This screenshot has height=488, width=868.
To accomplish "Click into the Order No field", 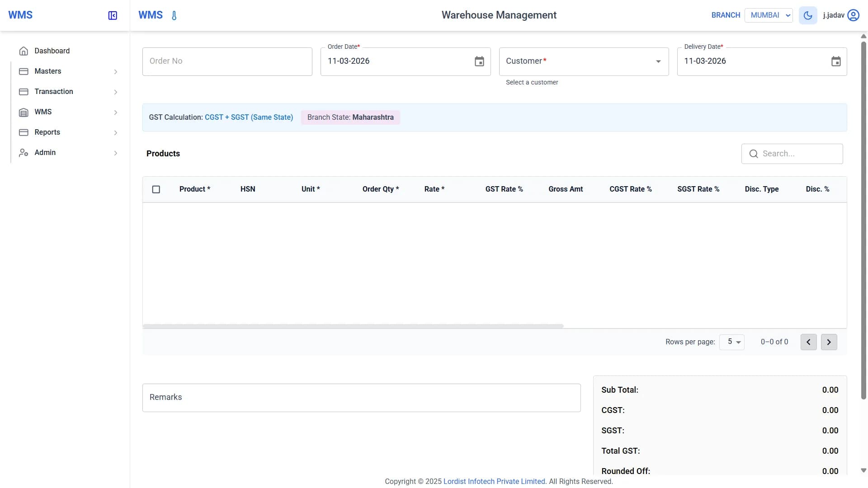I will tap(227, 61).
